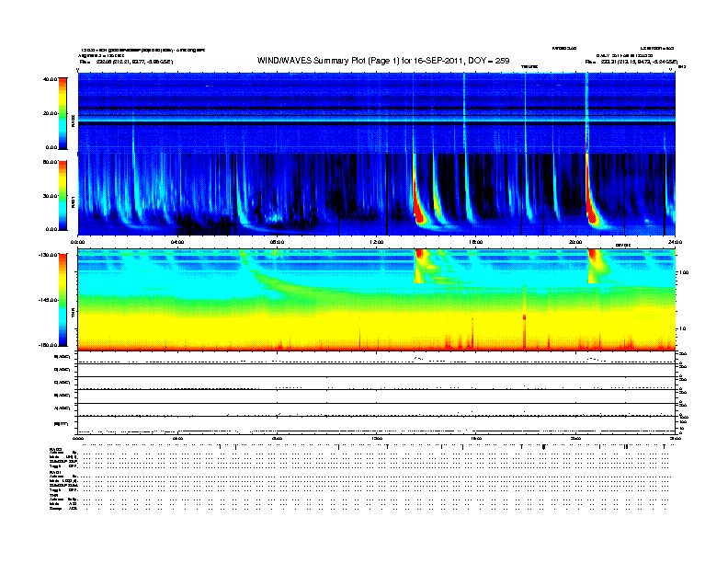Click the -160.00 label on TNR color scale
The image size is (728, 563).
(49, 345)
